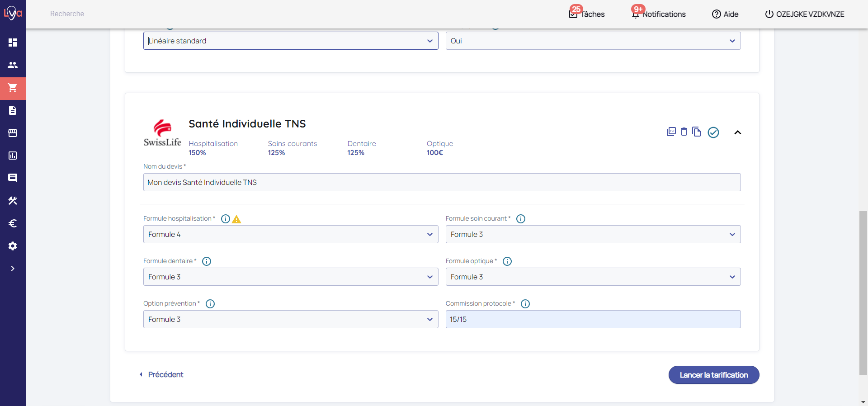This screenshot has height=406, width=868.
Task: Open the tools icon in the sidebar
Action: [13, 201]
